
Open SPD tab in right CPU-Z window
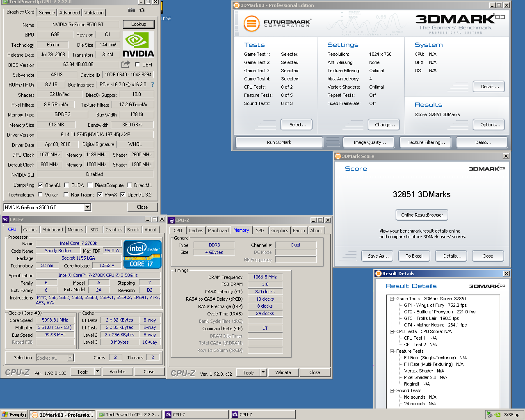pos(260,231)
